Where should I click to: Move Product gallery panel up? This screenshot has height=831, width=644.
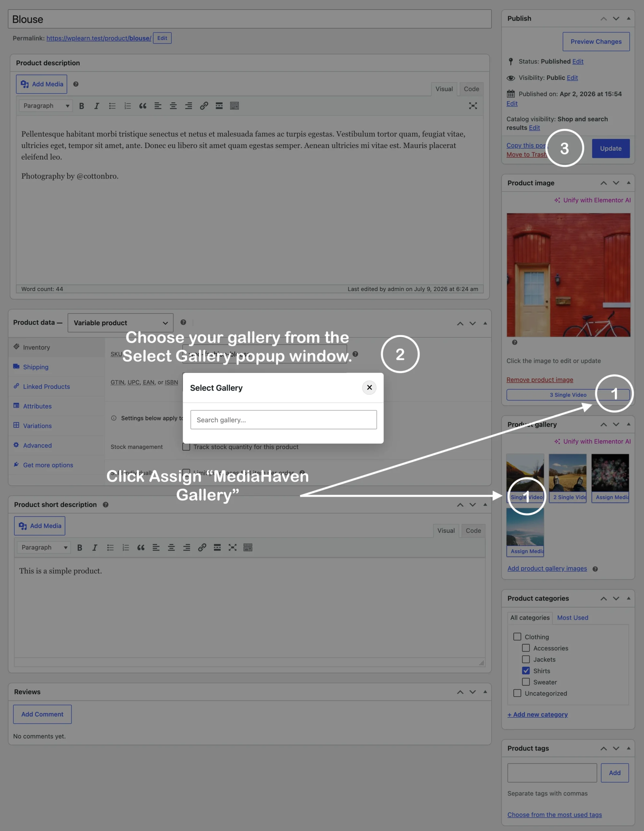click(x=603, y=424)
